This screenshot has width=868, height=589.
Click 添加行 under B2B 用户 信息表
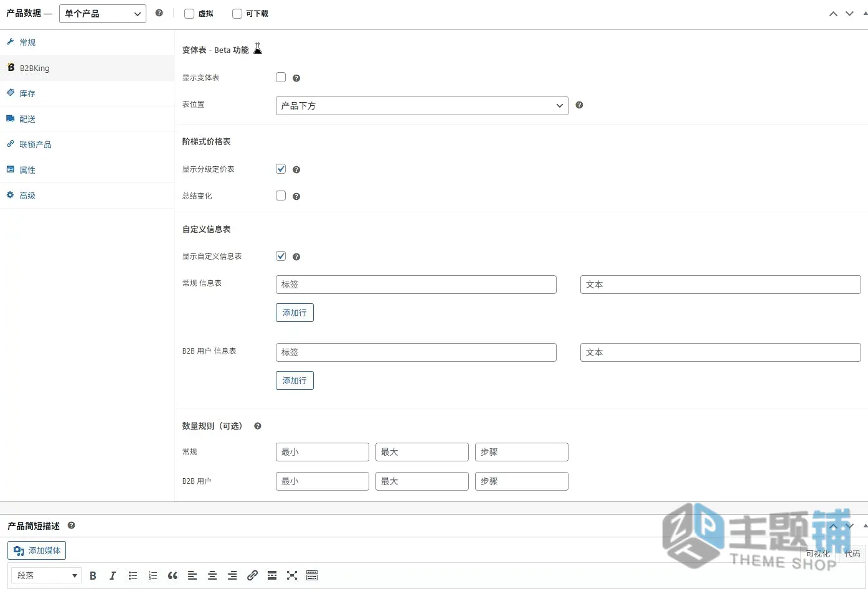tap(295, 380)
